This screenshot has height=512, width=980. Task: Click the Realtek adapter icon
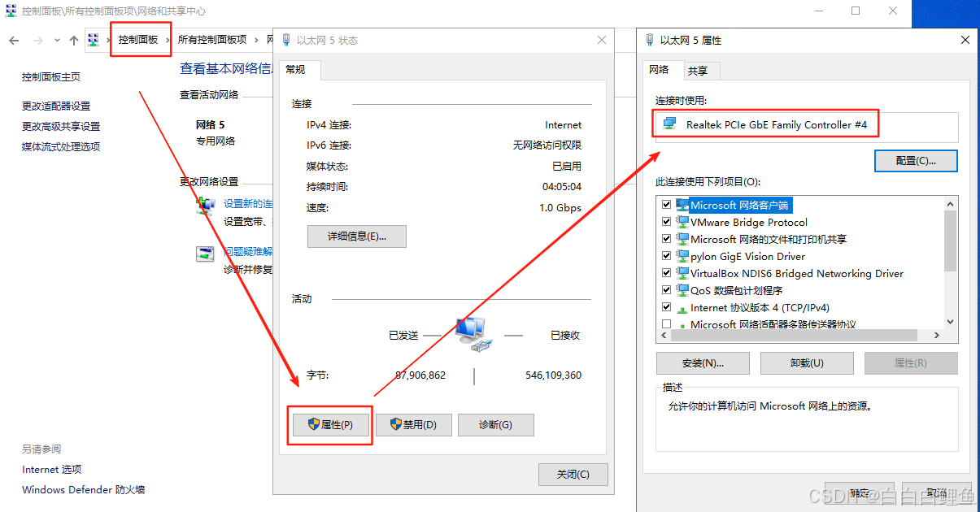(x=669, y=124)
